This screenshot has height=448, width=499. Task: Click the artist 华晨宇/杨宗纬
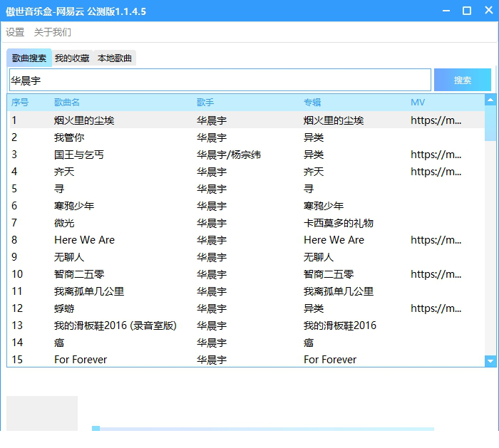229,155
